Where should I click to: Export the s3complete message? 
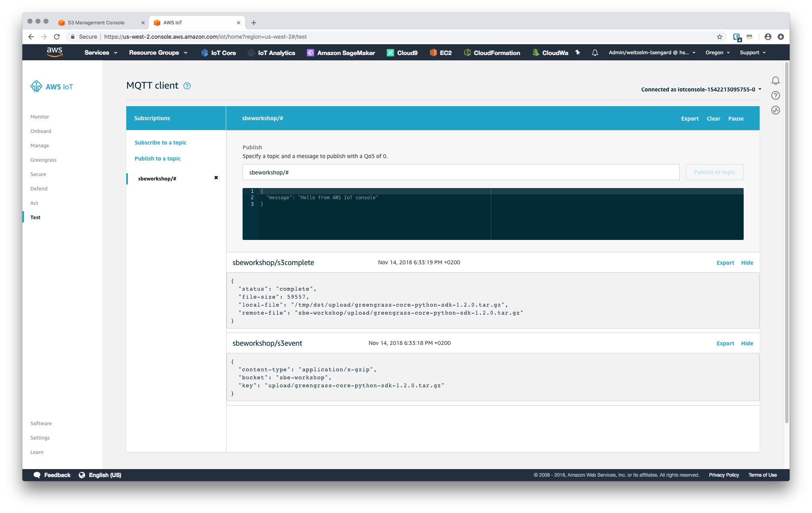pyautogui.click(x=725, y=263)
